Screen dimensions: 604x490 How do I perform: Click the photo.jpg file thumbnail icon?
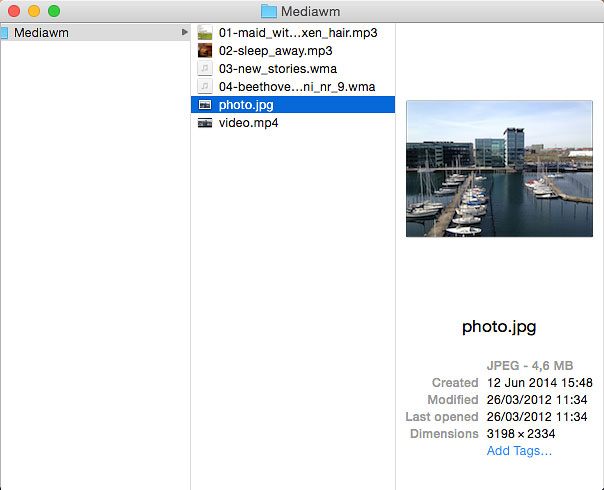(205, 104)
